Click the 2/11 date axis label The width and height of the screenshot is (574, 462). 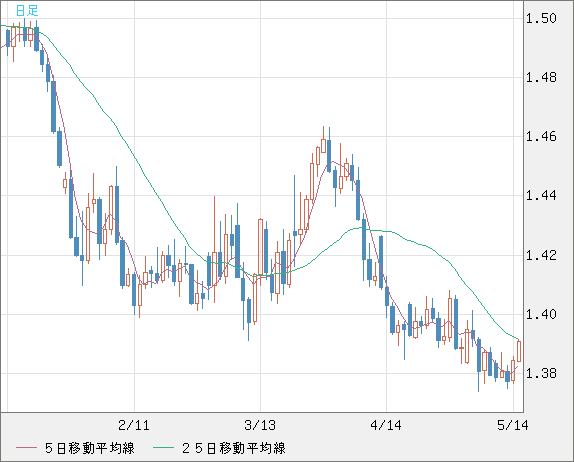[134, 425]
